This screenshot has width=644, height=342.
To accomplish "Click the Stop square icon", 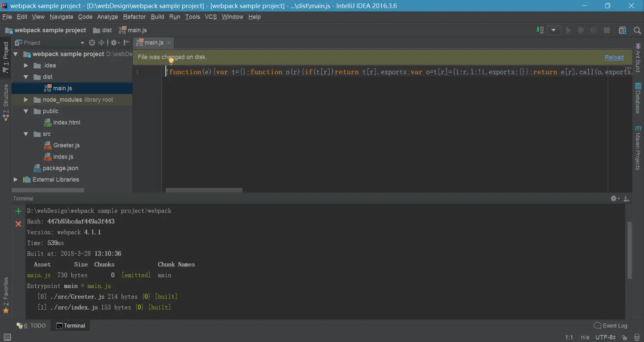I will click(x=607, y=30).
